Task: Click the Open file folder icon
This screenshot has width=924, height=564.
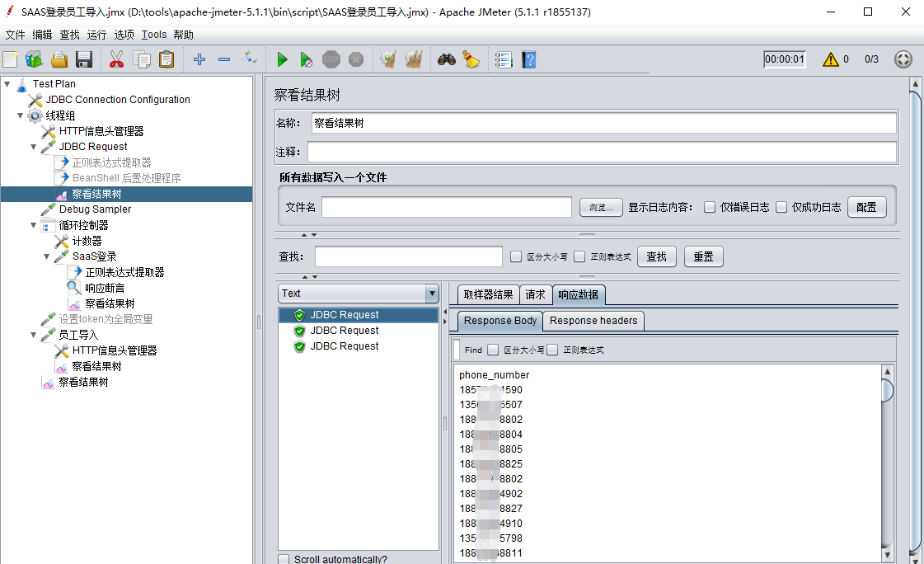Action: click(x=59, y=59)
